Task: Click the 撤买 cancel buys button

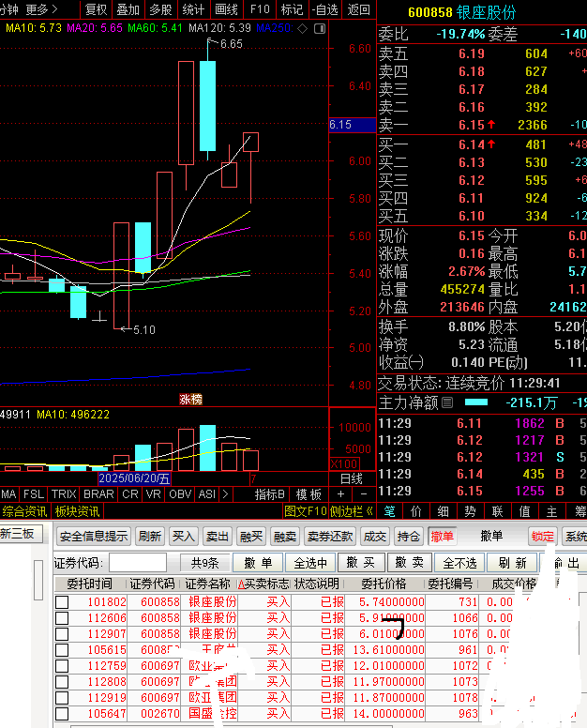Action: 361,563
